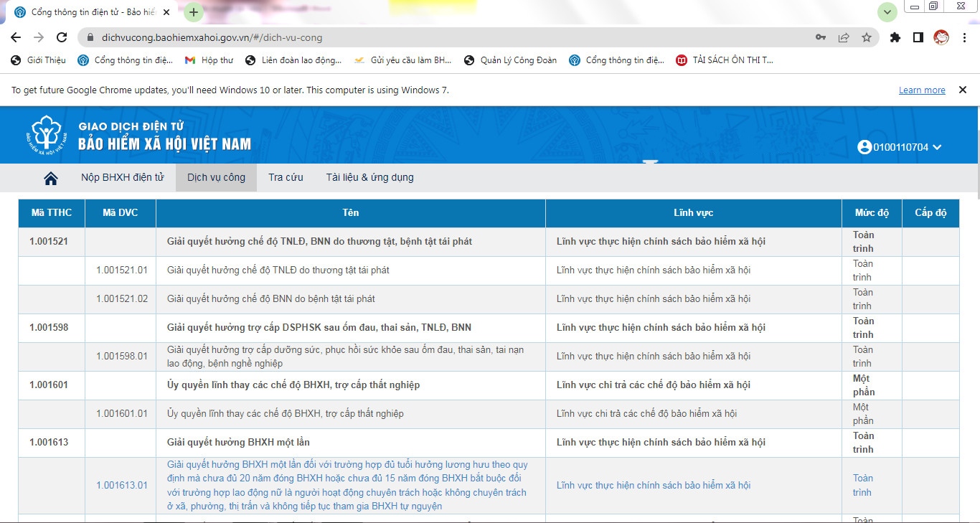Click the home icon in navigation bar

tap(51, 178)
